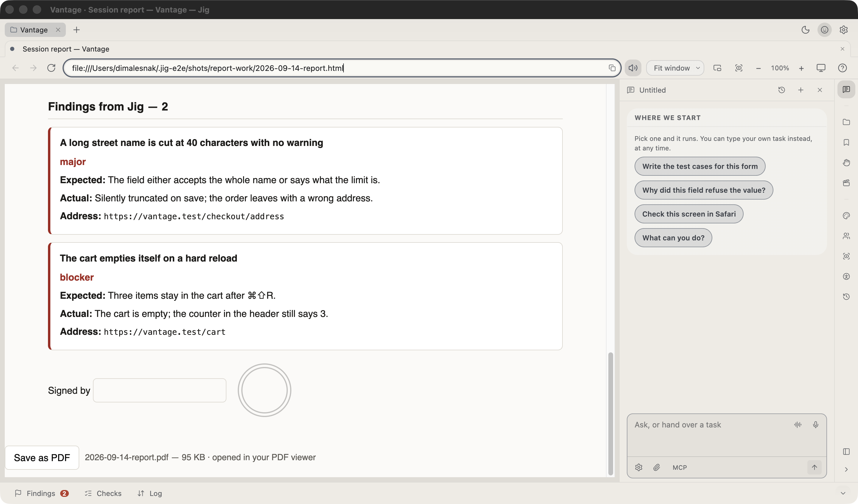Open the display monitor icon
The width and height of the screenshot is (858, 504).
(x=821, y=68)
